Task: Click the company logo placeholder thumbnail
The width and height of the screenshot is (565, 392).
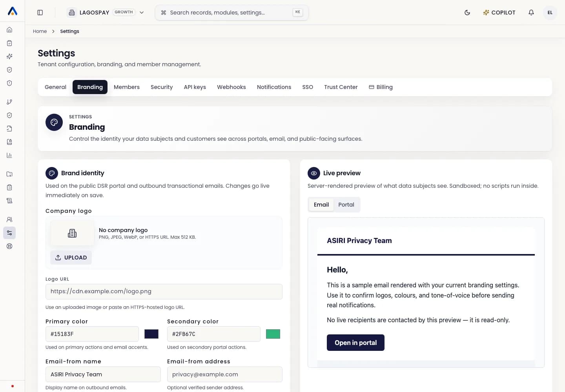Action: coord(72,233)
